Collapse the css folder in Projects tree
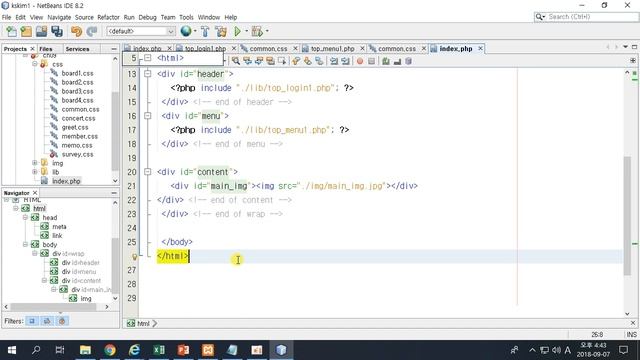 35,64
